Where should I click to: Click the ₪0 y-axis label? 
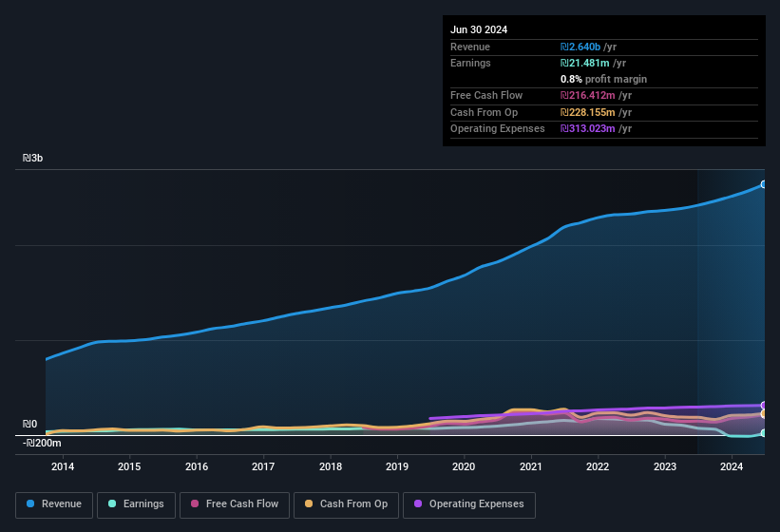(x=29, y=424)
